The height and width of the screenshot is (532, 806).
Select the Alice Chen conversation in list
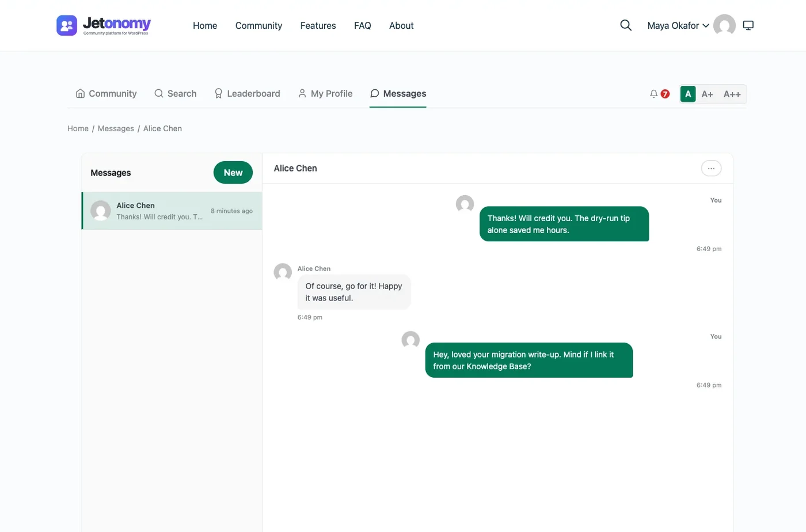[x=172, y=211]
